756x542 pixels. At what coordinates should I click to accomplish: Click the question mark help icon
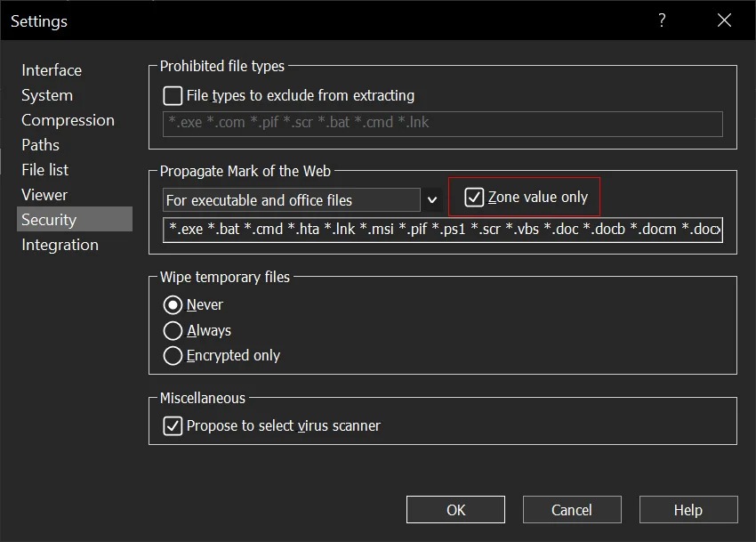[662, 20]
